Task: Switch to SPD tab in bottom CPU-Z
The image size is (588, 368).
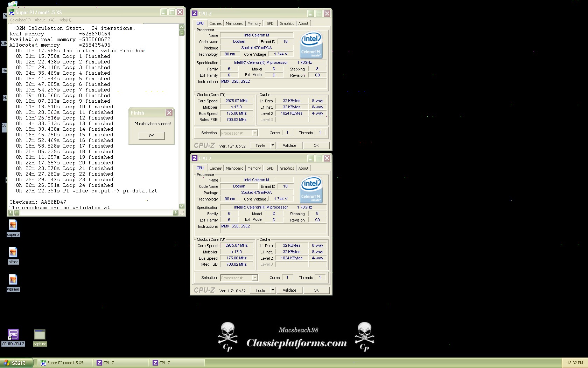Action: tap(270, 168)
